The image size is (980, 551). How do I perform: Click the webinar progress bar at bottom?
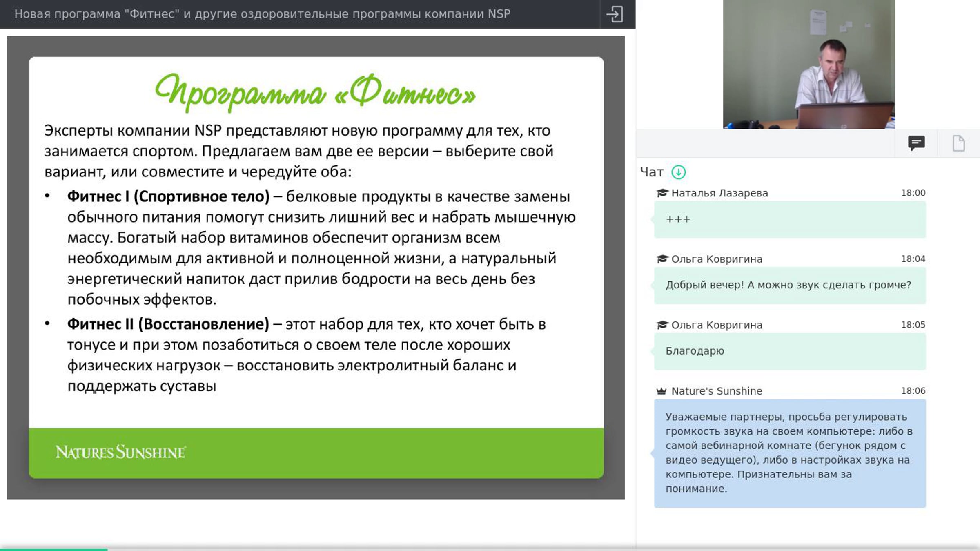coord(490,549)
